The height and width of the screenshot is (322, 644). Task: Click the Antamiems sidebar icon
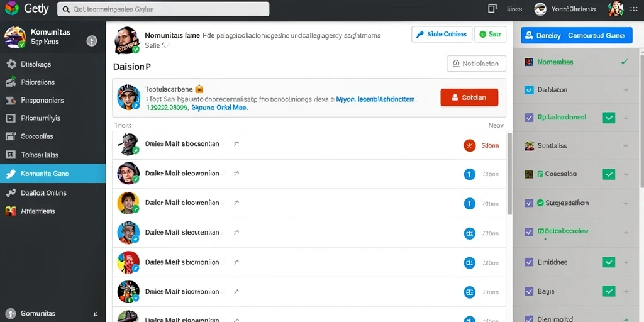(x=11, y=211)
